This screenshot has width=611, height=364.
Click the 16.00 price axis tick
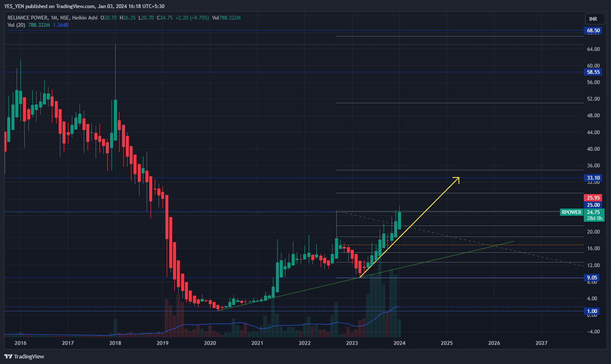[593, 248]
